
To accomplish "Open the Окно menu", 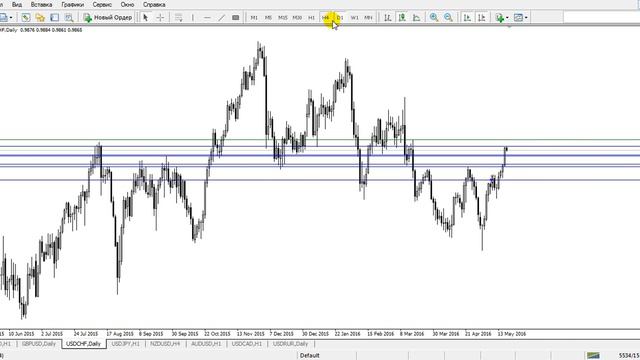I will point(127,4).
